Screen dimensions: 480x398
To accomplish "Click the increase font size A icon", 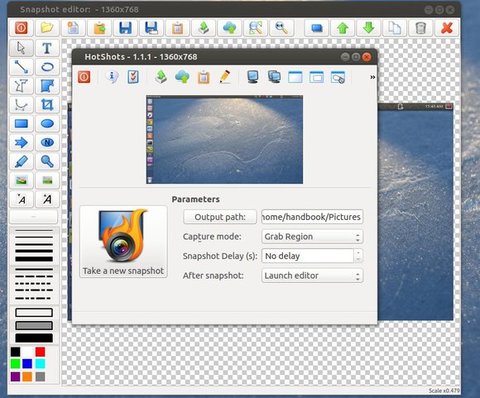I will (x=47, y=199).
